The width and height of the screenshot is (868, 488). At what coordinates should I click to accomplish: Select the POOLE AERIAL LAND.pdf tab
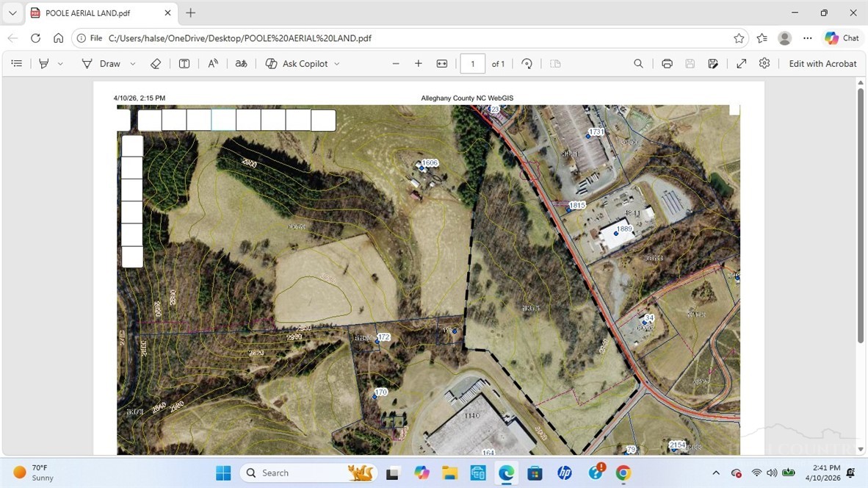(95, 13)
